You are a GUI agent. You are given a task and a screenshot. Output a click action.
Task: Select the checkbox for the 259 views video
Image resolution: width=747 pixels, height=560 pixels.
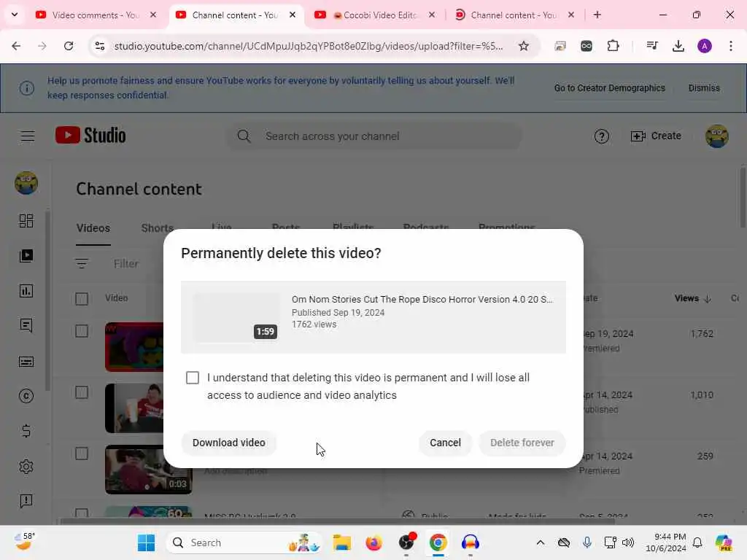(x=82, y=454)
